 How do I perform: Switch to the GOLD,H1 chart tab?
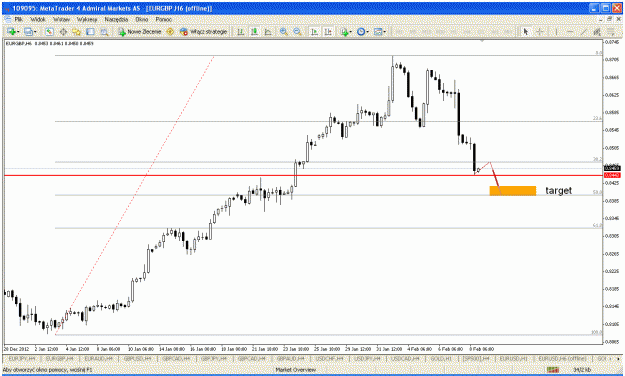tap(441, 359)
